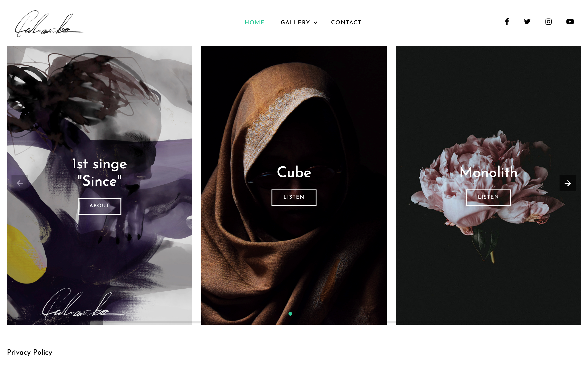
Task: Click LISTEN button under Cube
Action: click(294, 197)
